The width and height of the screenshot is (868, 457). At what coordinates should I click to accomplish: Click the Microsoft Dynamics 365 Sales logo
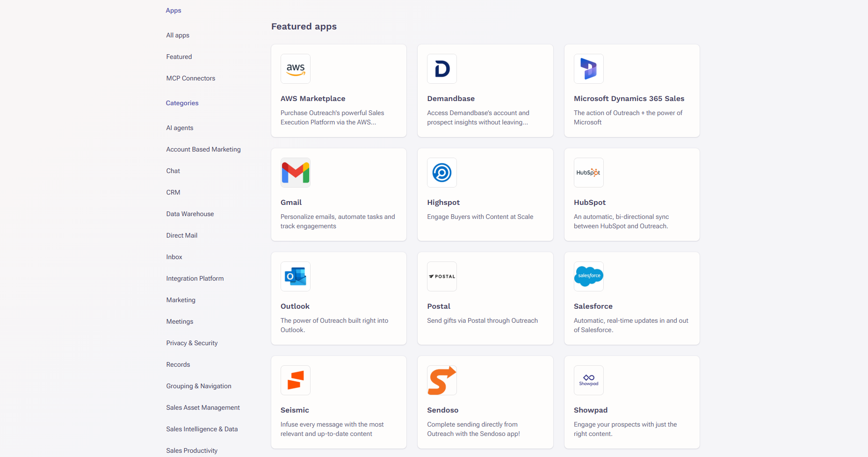coord(589,69)
